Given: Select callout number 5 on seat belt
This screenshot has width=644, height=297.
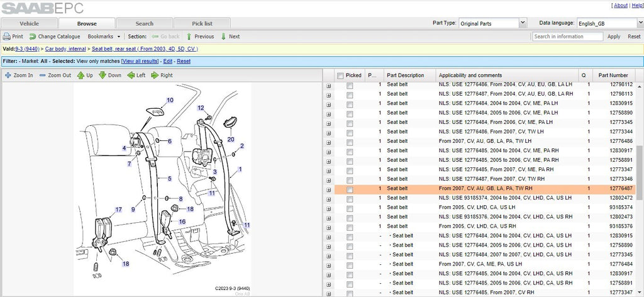Looking at the screenshot, I should tap(170, 178).
